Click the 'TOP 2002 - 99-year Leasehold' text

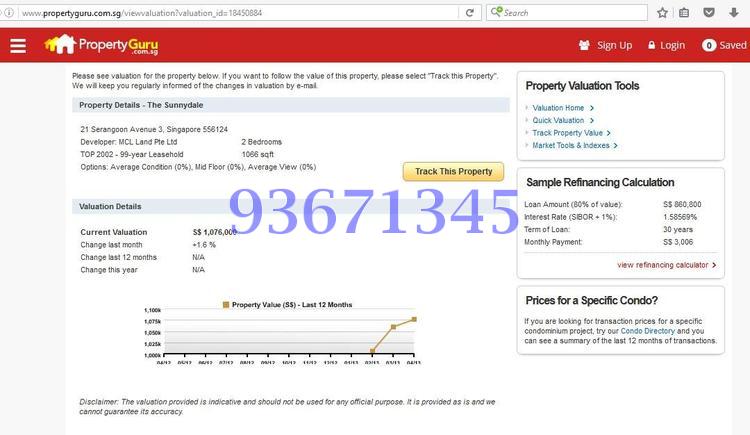point(132,154)
